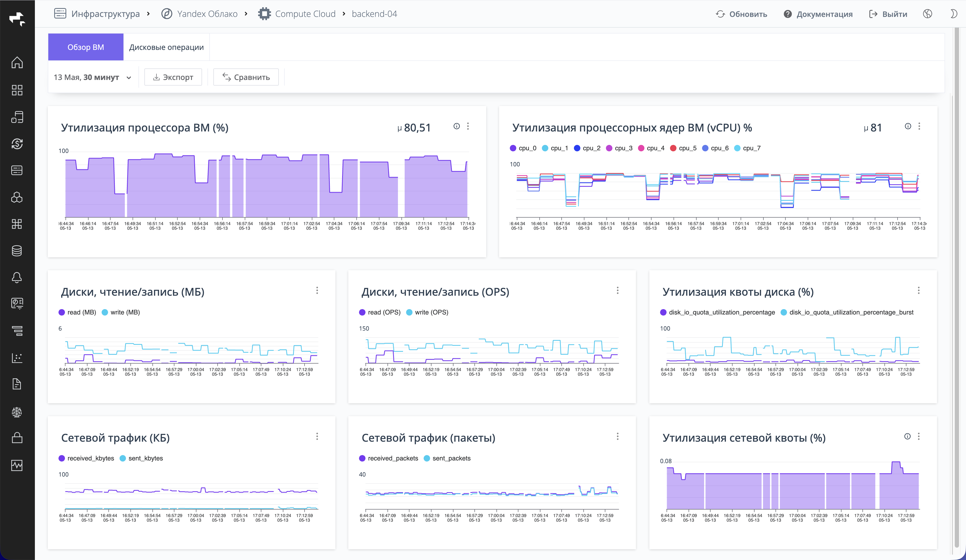The width and height of the screenshot is (966, 560).
Task: Switch to Дисковые операции tab
Action: 166,47
